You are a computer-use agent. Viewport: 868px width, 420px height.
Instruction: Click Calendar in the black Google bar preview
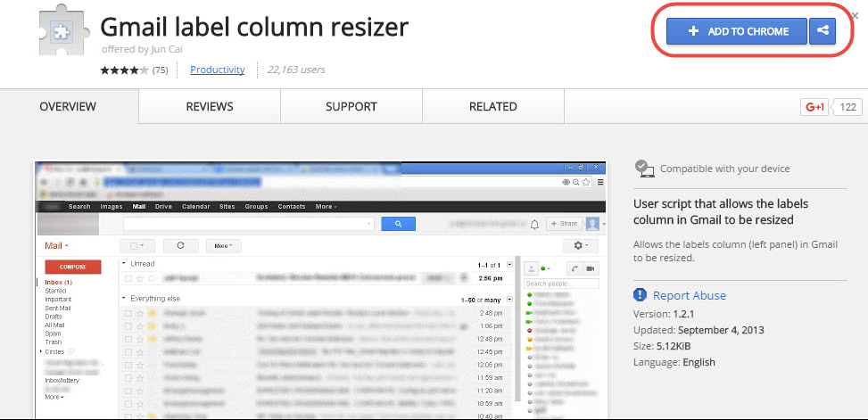pyautogui.click(x=196, y=206)
